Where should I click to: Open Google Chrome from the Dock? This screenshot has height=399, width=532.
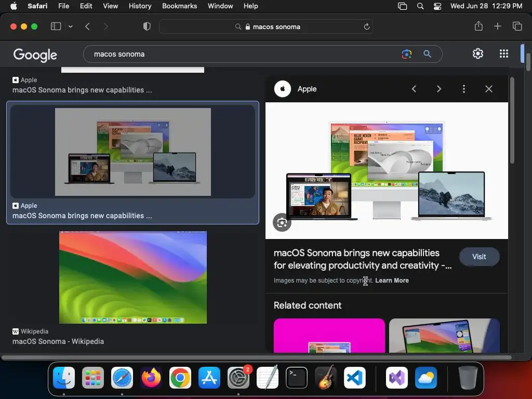tap(180, 378)
